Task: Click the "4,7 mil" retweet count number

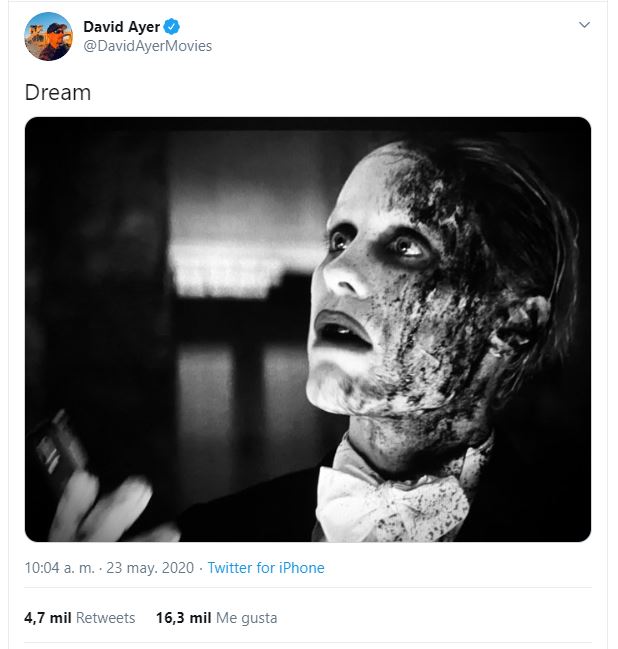Action: (x=47, y=618)
